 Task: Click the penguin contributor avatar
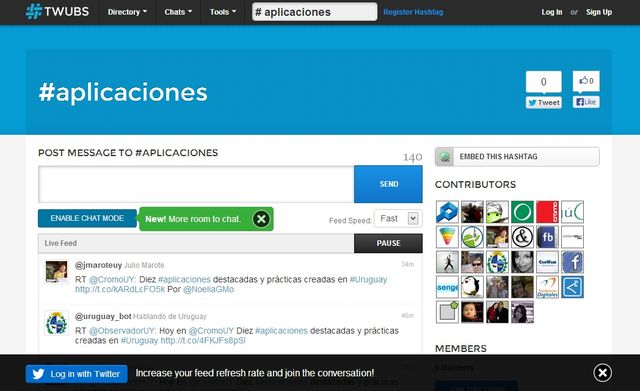coord(472,287)
